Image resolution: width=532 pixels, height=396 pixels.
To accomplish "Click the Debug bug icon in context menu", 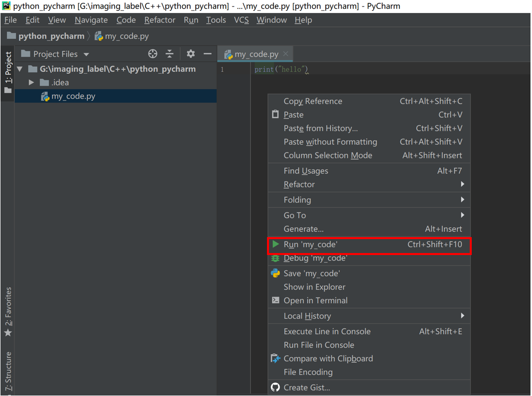I will pos(275,258).
